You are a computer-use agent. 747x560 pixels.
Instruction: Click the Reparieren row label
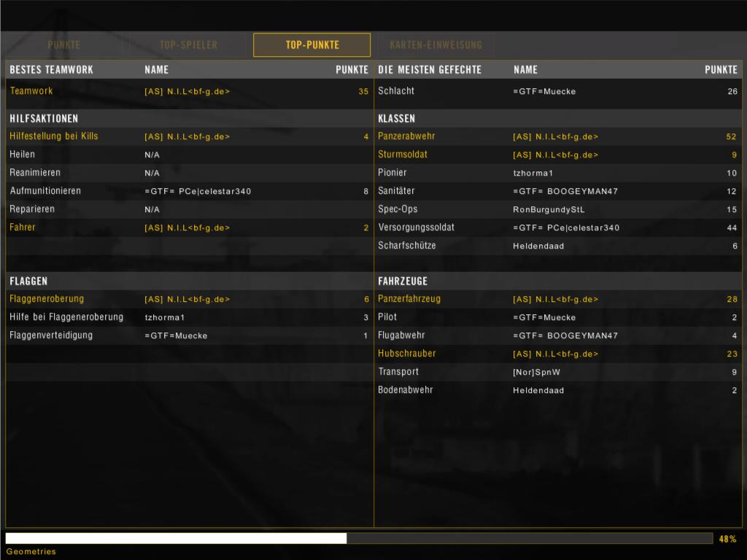tap(32, 209)
